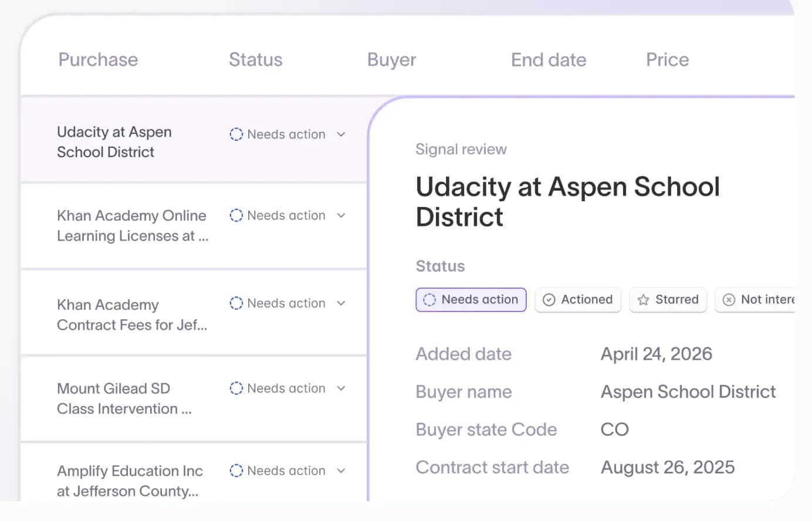Sort by the Purchase column header

98,60
